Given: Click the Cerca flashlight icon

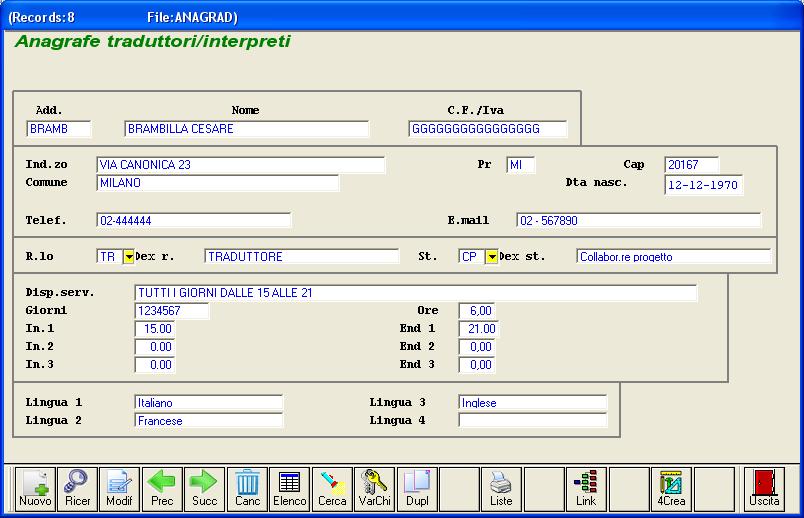Looking at the screenshot, I should [332, 489].
